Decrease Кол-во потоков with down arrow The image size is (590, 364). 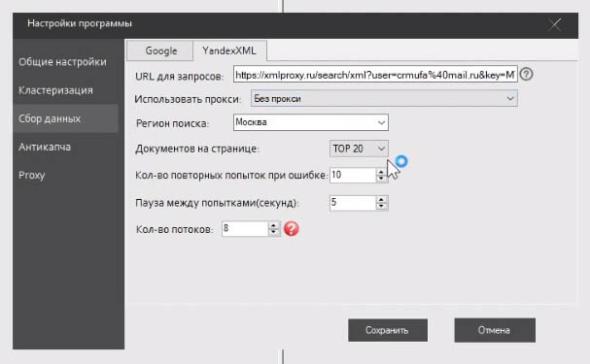tap(274, 232)
